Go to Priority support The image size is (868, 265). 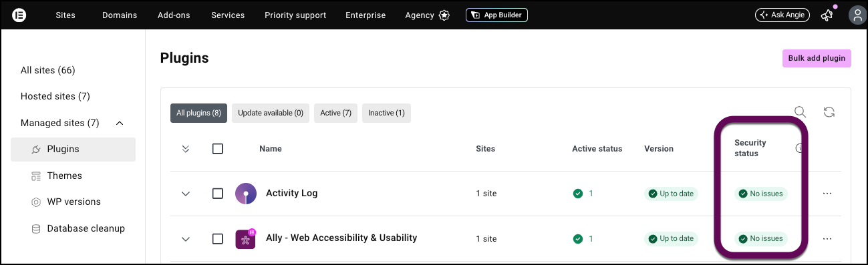295,15
